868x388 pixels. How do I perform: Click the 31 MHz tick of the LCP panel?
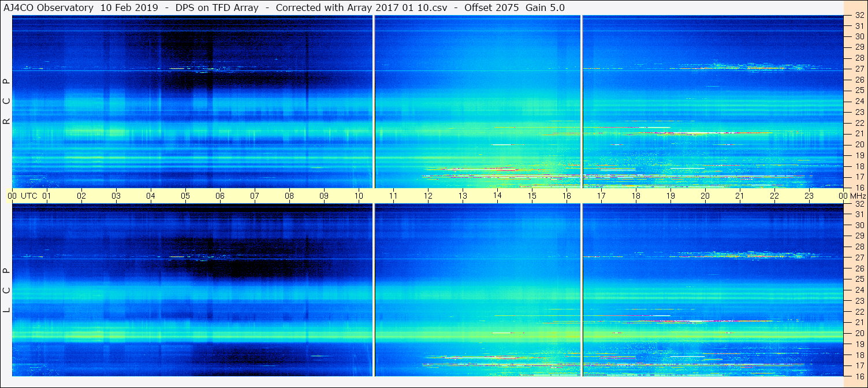[x=859, y=214]
